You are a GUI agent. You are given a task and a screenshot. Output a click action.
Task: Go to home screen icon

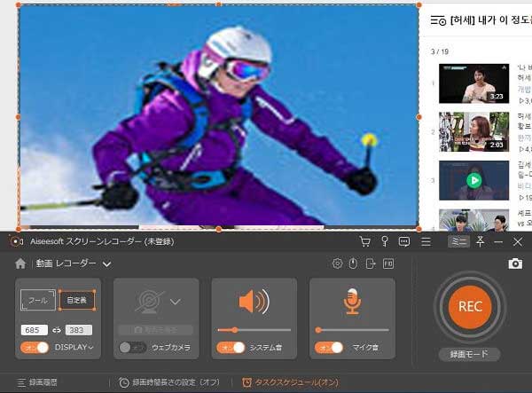[x=20, y=263]
